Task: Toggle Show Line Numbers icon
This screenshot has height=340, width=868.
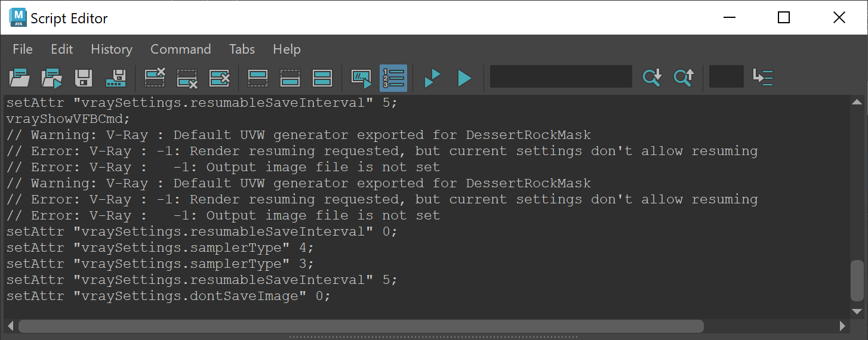Action: click(393, 78)
